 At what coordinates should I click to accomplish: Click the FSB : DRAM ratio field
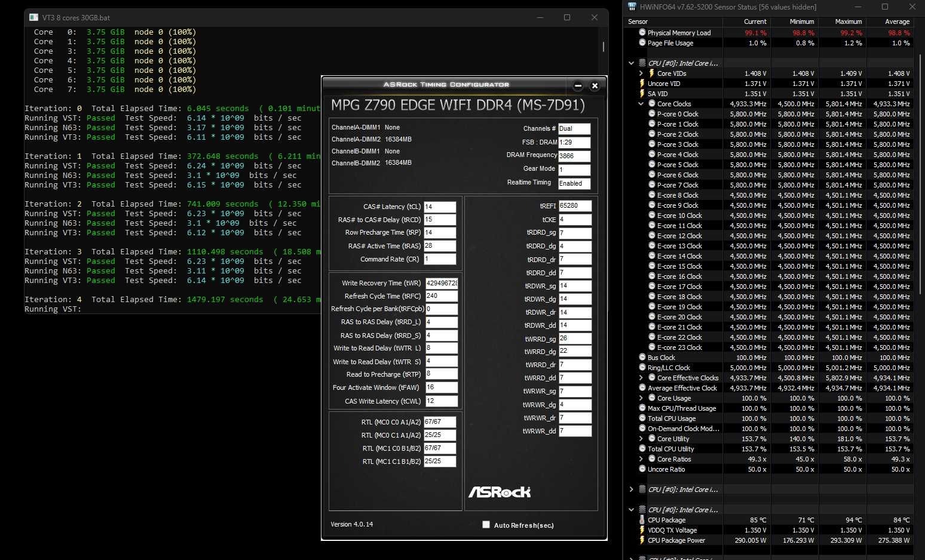tap(574, 142)
